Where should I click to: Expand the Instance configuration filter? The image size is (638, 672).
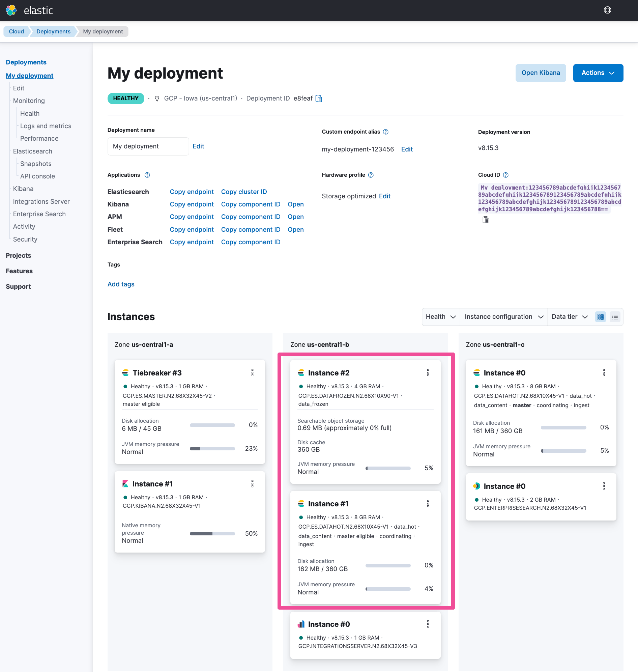tap(503, 317)
